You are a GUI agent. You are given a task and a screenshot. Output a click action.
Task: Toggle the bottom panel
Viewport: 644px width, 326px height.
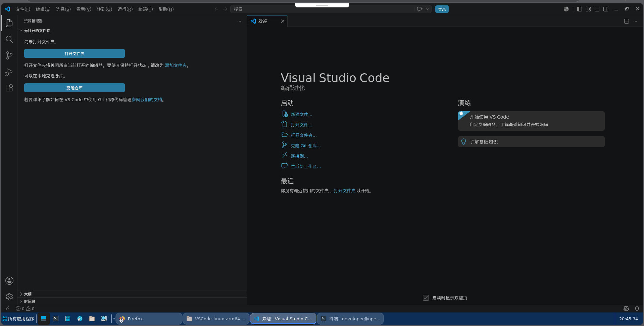coord(597,9)
